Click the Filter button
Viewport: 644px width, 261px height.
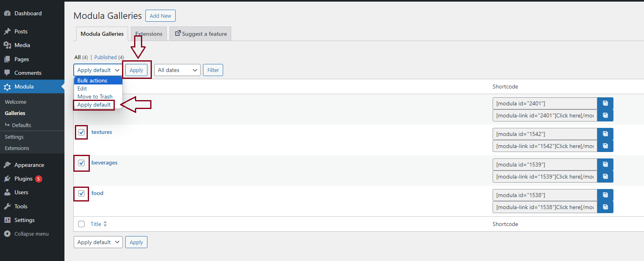click(x=213, y=70)
